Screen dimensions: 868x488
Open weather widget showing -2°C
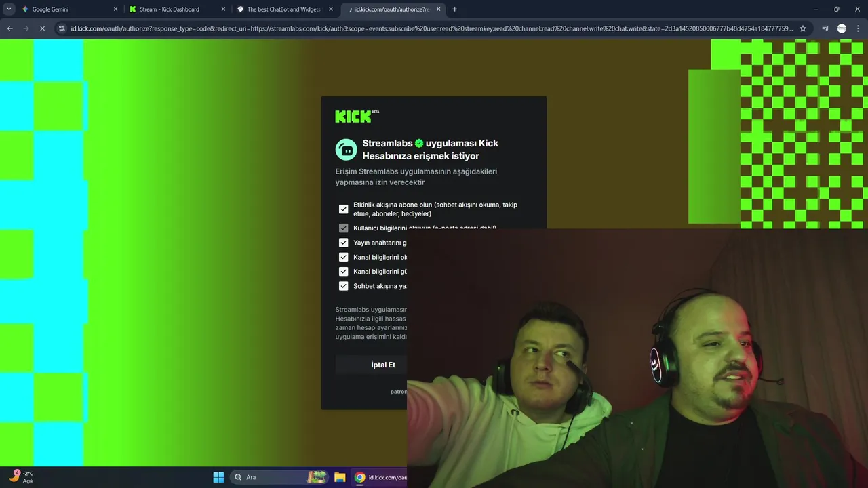[22, 477]
